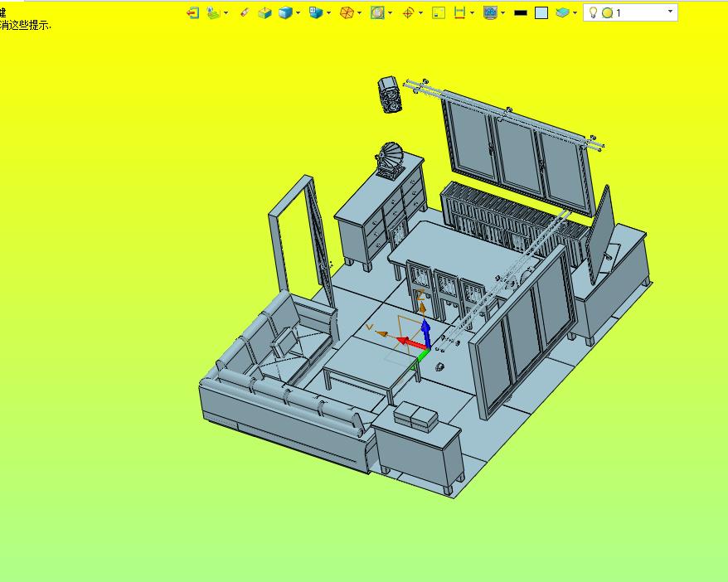
Task: Expand dropdown beside the sketch plane icon
Action: 226,13
